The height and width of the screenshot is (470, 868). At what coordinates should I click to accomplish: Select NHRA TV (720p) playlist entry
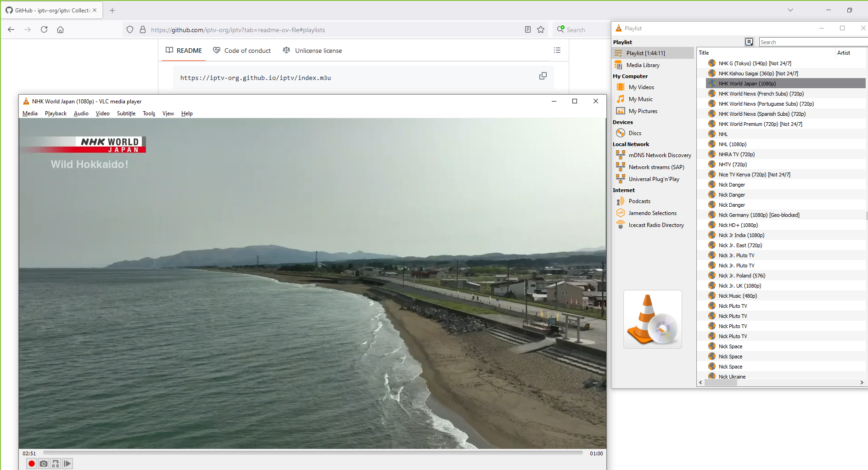[785, 154]
